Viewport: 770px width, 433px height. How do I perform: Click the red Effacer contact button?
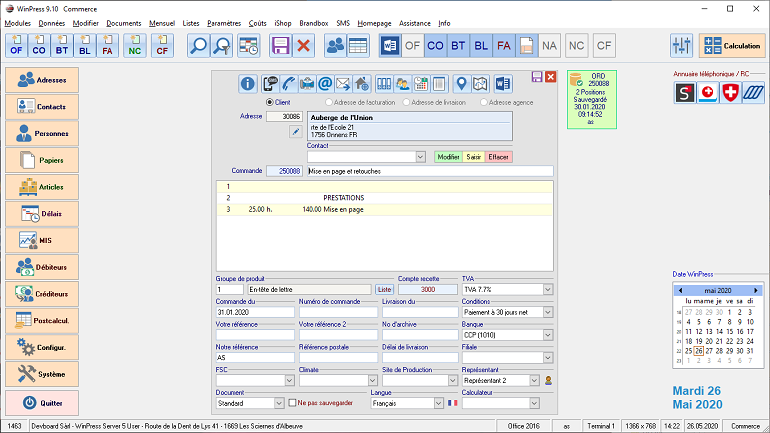[498, 157]
